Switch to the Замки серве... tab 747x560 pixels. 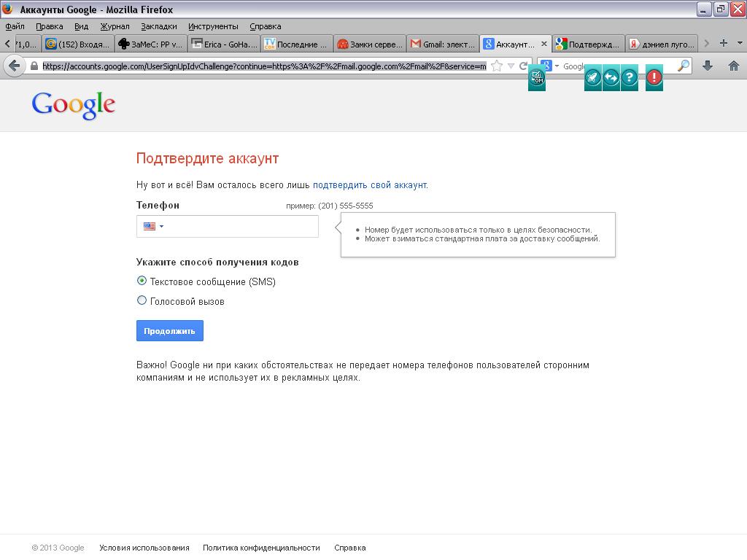point(370,44)
